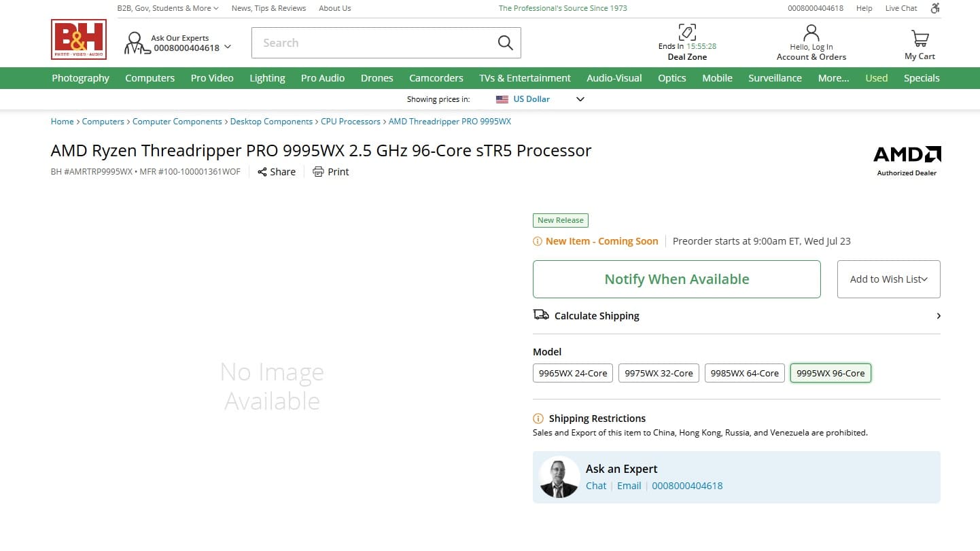980x551 pixels.
Task: Click the Print icon
Action: (318, 172)
